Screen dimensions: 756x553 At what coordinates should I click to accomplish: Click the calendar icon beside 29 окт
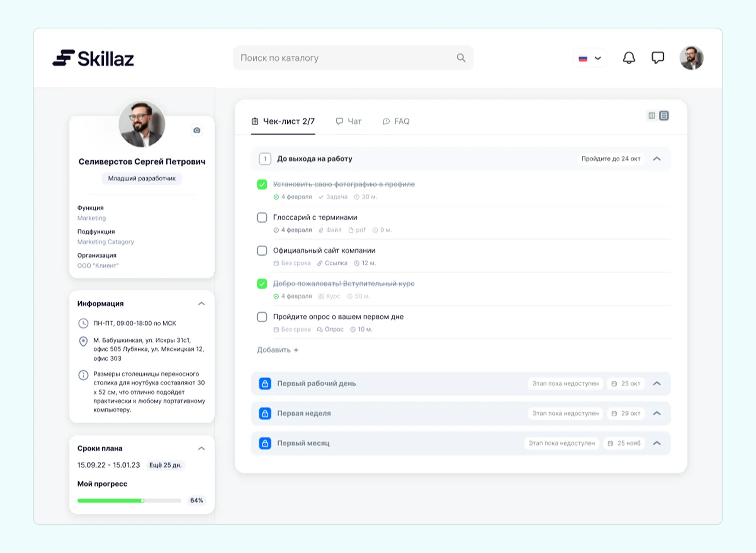tap(614, 414)
